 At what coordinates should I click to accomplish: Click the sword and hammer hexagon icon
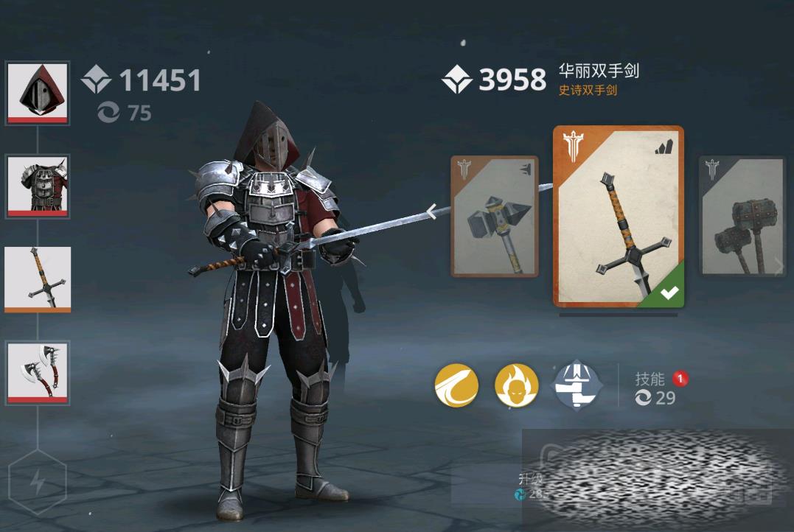(577, 385)
